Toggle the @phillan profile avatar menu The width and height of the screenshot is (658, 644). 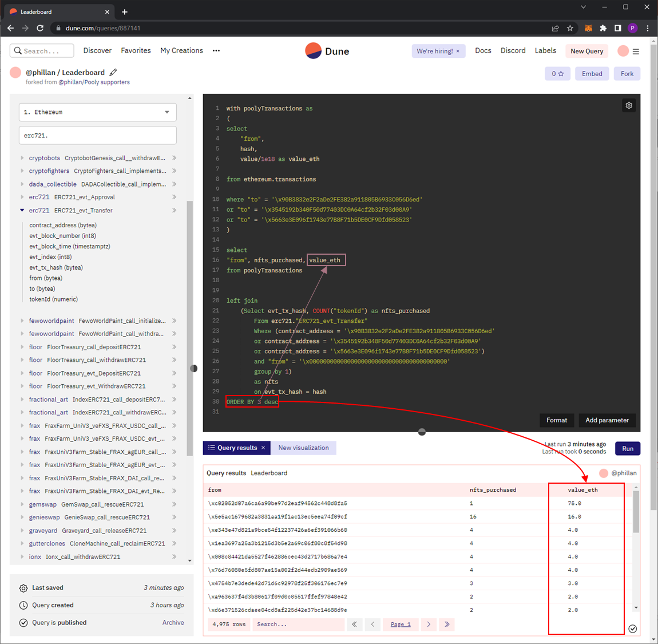click(x=623, y=51)
